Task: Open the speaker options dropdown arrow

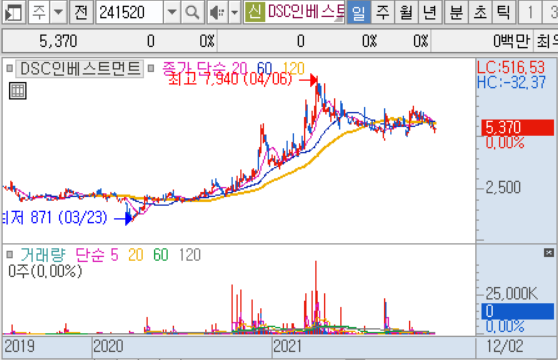Action: click(x=234, y=13)
